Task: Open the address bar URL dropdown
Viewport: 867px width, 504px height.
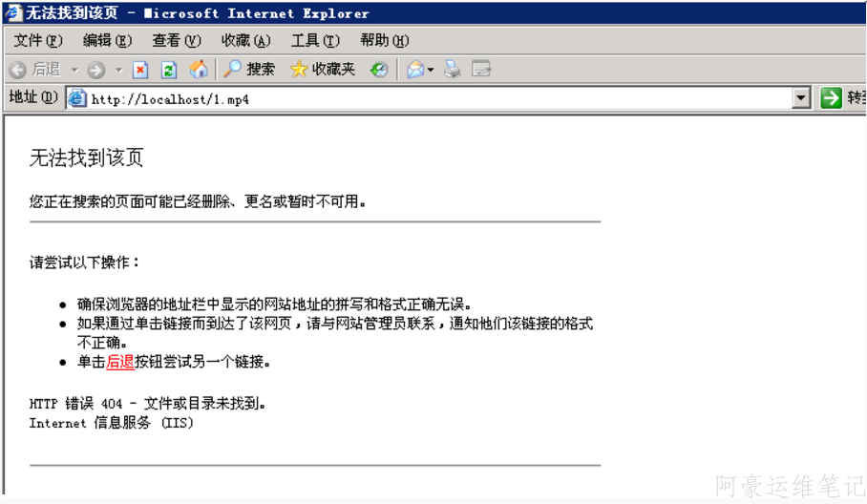Action: pyautogui.click(x=801, y=98)
